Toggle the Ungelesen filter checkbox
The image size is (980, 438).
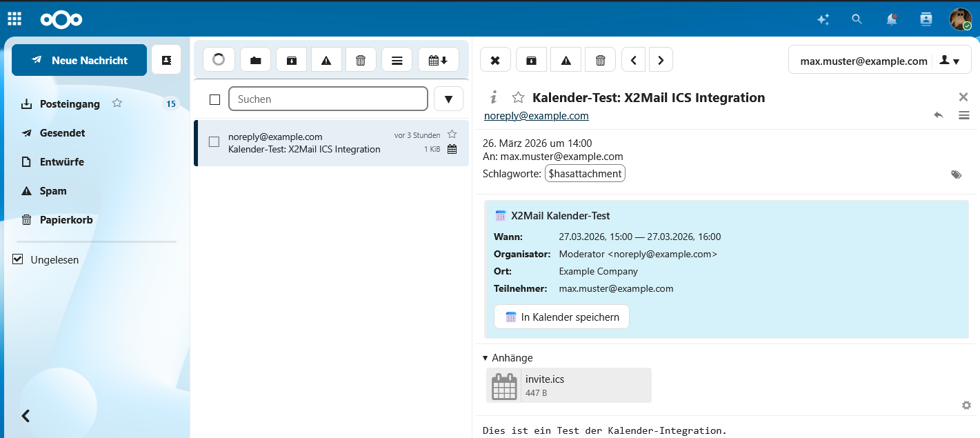tap(17, 259)
